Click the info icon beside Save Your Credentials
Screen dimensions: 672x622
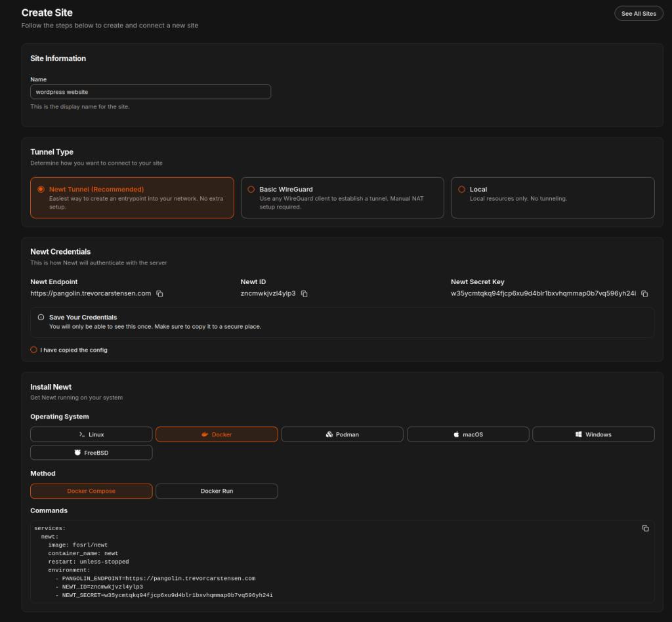coord(41,318)
